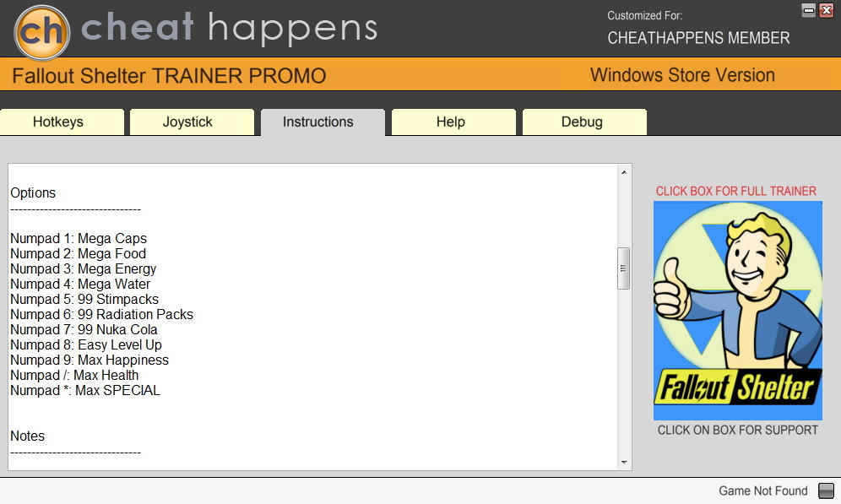The image size is (841, 504).
Task: Click the 'cheat happens' wordmark
Action: [229, 29]
